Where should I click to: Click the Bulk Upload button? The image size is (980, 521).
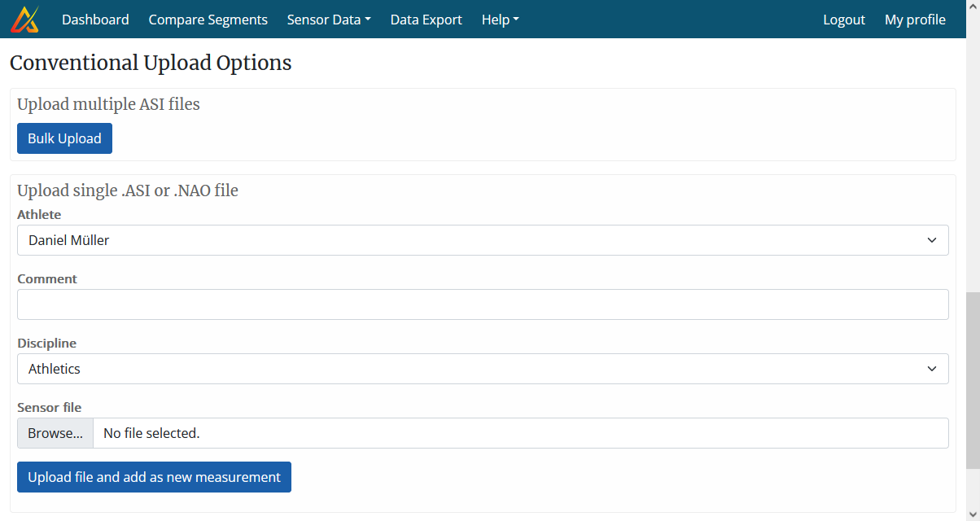point(64,138)
